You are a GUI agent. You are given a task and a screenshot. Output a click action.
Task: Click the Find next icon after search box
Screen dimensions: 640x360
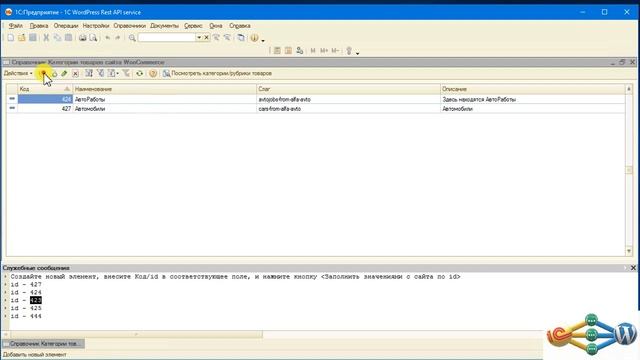(x=216, y=38)
